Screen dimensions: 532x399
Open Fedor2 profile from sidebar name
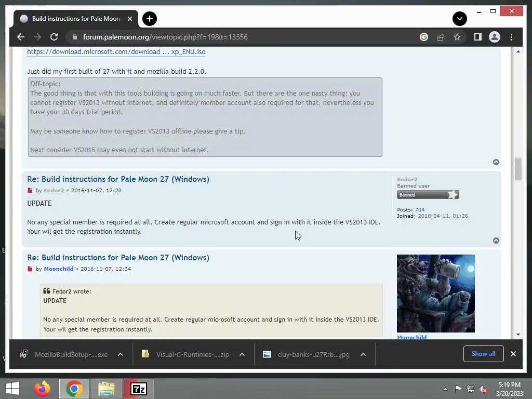(x=407, y=179)
